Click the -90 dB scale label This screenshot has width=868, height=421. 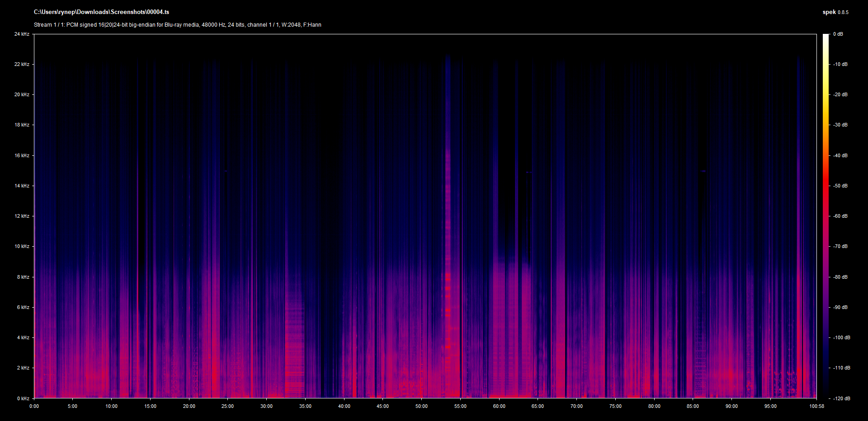[x=840, y=307]
